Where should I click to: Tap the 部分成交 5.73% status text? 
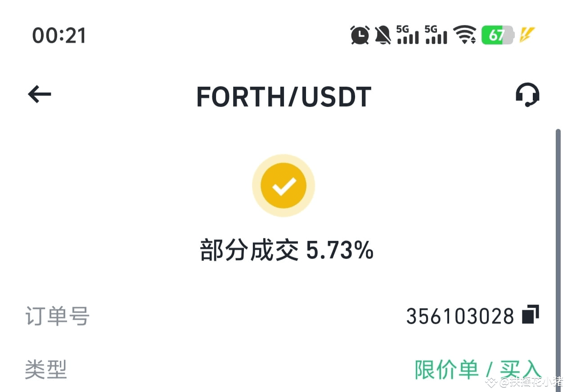pos(287,250)
